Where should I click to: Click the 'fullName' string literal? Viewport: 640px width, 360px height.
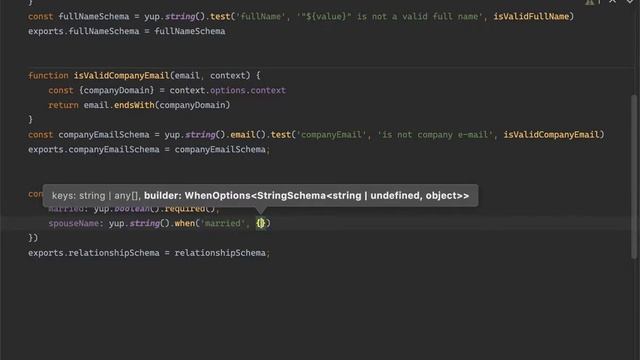tap(261, 16)
